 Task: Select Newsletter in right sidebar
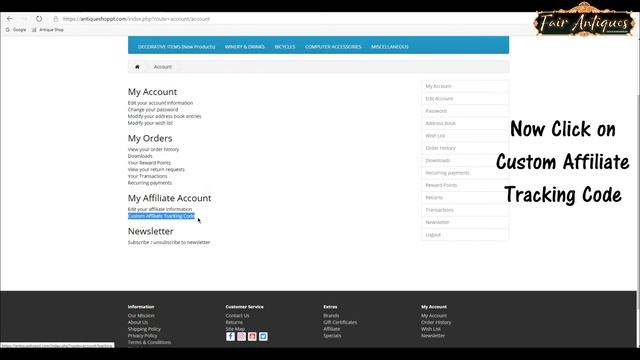click(x=465, y=222)
